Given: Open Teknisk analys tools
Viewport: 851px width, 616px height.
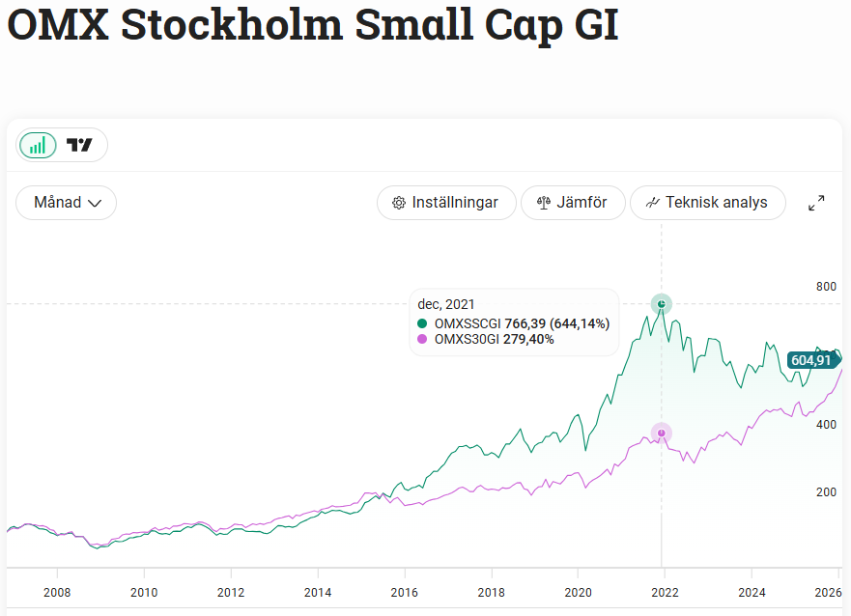Looking at the screenshot, I should click(707, 203).
